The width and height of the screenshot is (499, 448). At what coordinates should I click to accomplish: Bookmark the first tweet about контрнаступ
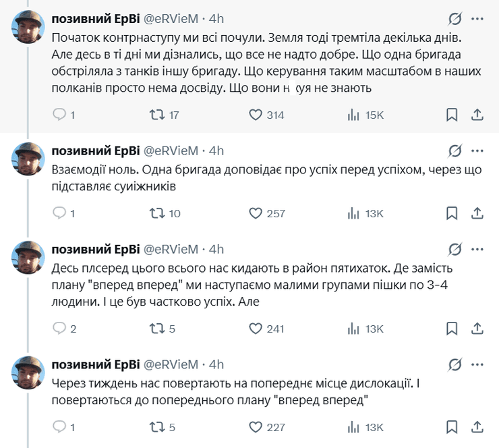(x=452, y=115)
